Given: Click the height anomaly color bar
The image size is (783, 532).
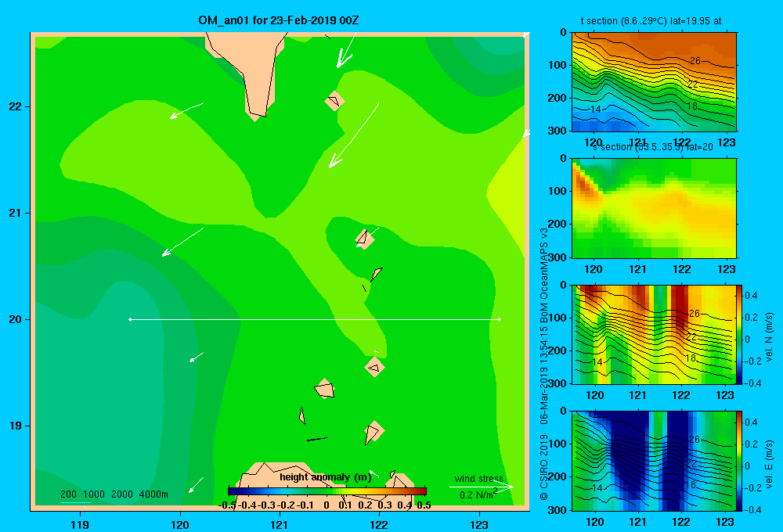Looking at the screenshot, I should click(327, 491).
